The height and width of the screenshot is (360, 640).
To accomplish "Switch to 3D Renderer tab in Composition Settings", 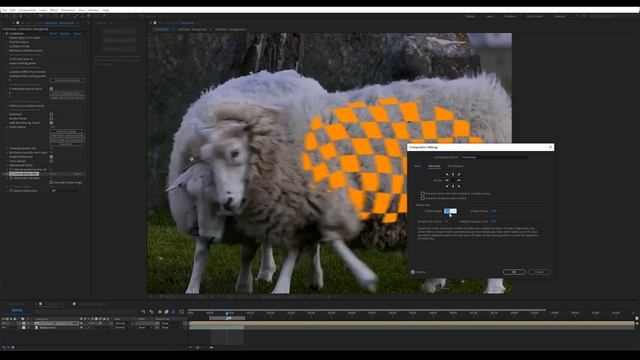I will click(456, 166).
